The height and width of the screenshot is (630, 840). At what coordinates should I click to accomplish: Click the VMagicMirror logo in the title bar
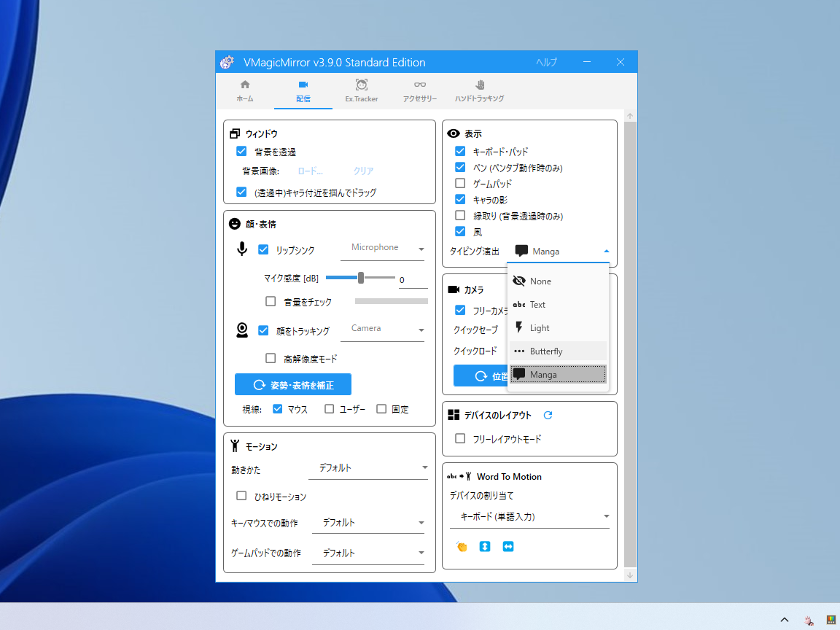click(x=227, y=62)
